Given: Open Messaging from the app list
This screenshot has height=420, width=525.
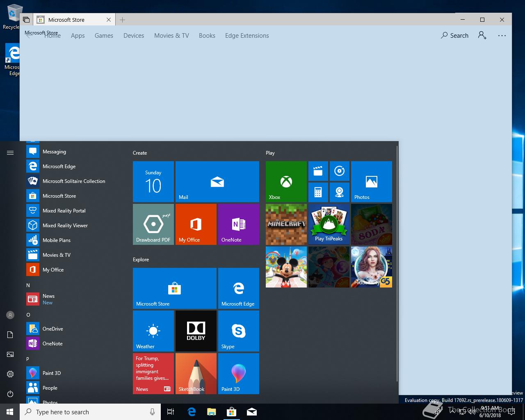Looking at the screenshot, I should pyautogui.click(x=74, y=152).
